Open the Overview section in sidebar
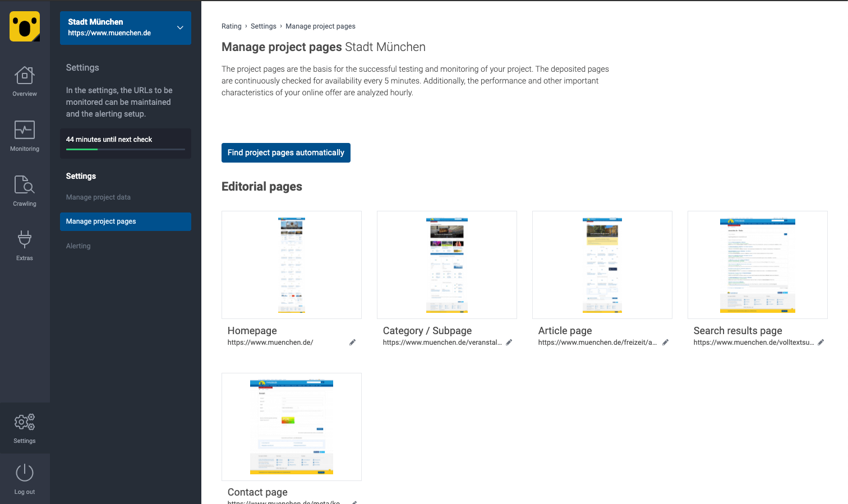848x504 pixels. (25, 81)
